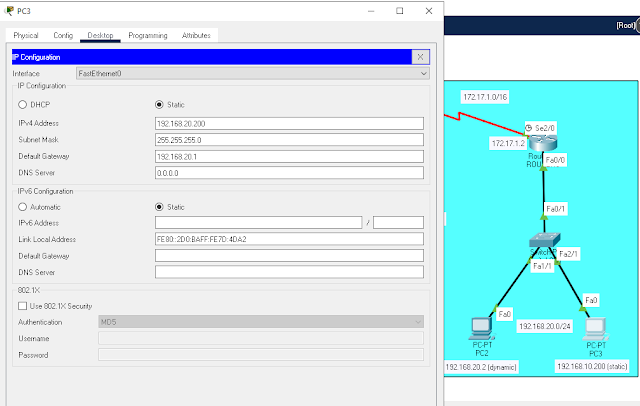The height and width of the screenshot is (406, 640).
Task: Click the 172.17.1.2 address label
Action: coord(508,143)
